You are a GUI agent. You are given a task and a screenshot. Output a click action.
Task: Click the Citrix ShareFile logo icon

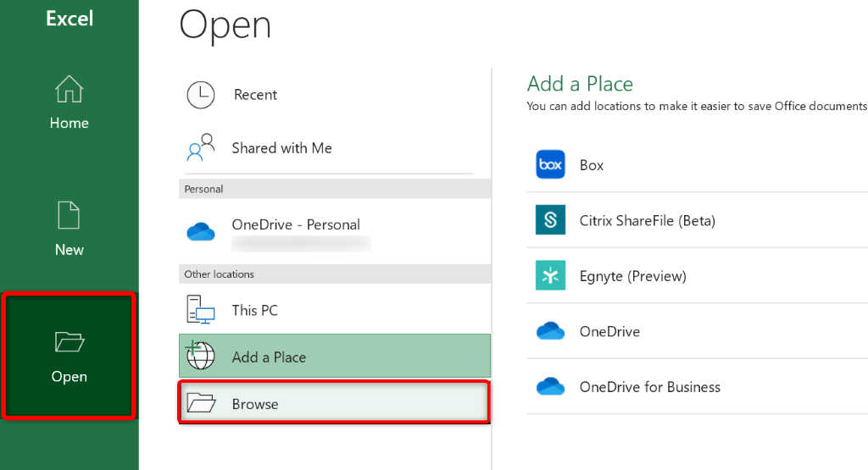click(550, 221)
